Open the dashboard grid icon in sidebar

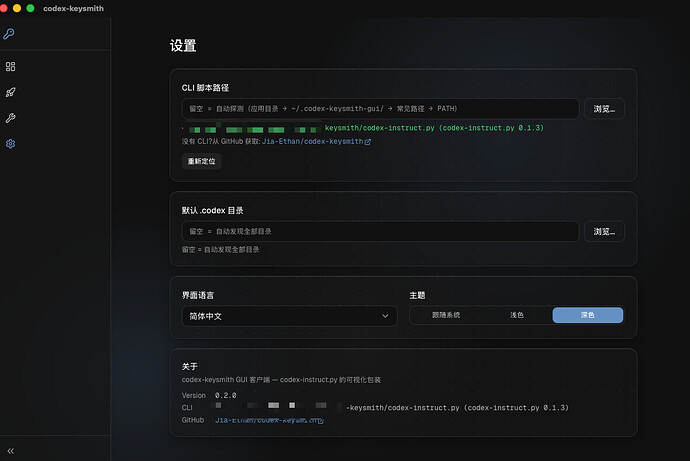click(11, 66)
